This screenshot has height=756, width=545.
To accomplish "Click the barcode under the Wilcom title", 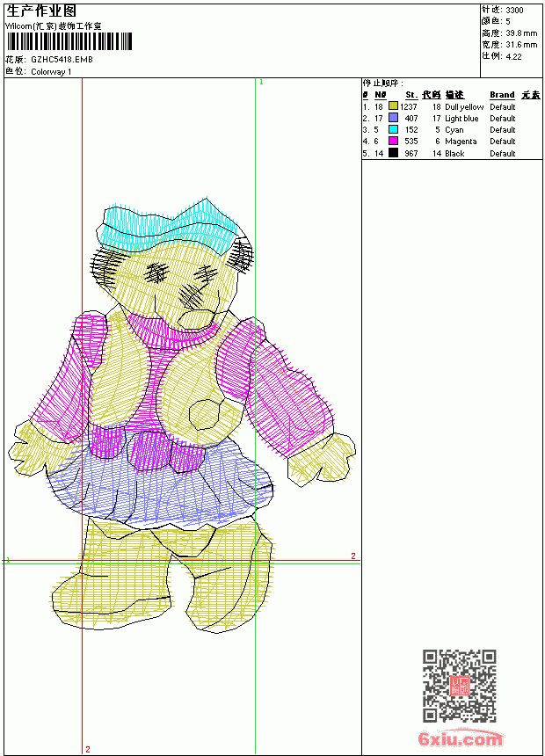I will click(69, 42).
